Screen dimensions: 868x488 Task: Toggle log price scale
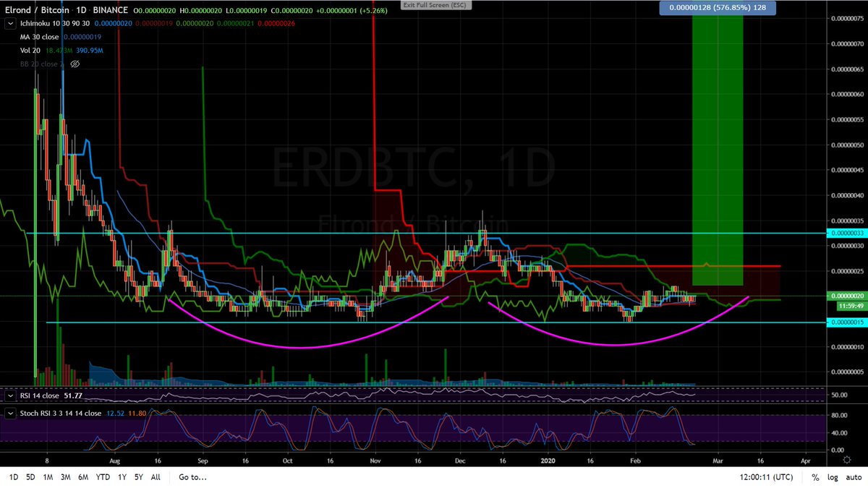[x=833, y=477]
